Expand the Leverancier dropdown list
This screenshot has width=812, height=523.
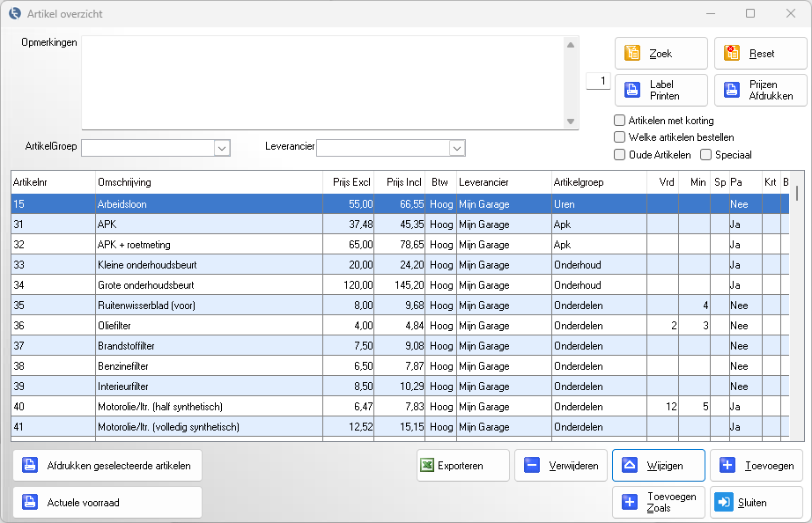pos(457,148)
